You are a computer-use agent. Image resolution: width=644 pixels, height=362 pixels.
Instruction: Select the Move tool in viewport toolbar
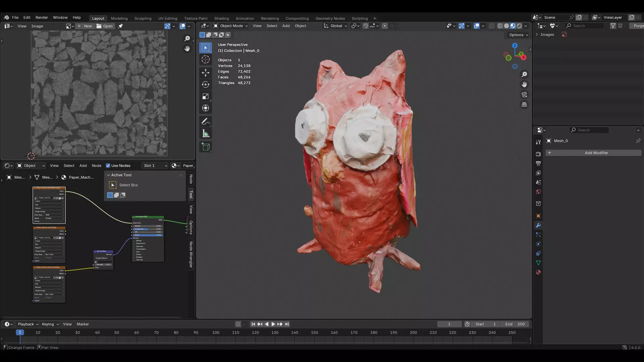206,72
